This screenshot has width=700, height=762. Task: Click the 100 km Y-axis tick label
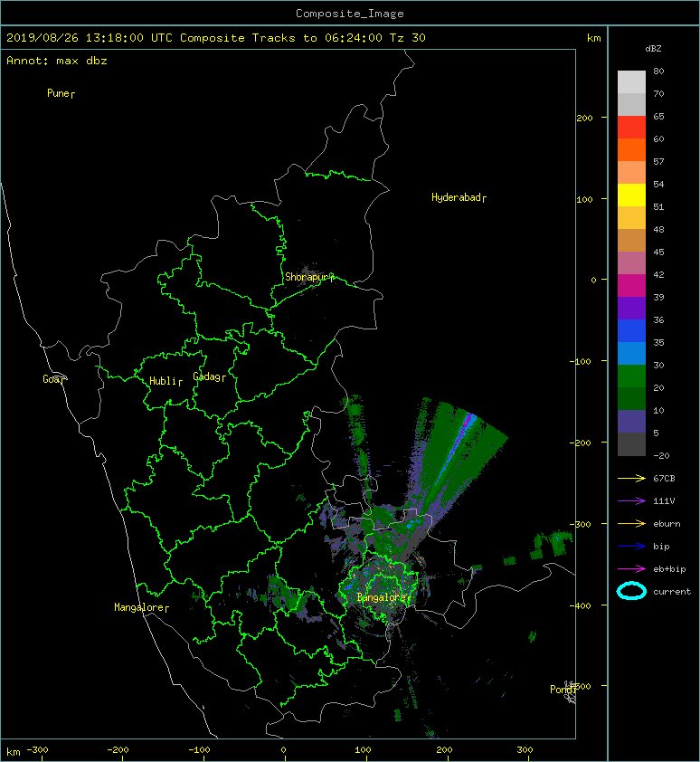[584, 200]
